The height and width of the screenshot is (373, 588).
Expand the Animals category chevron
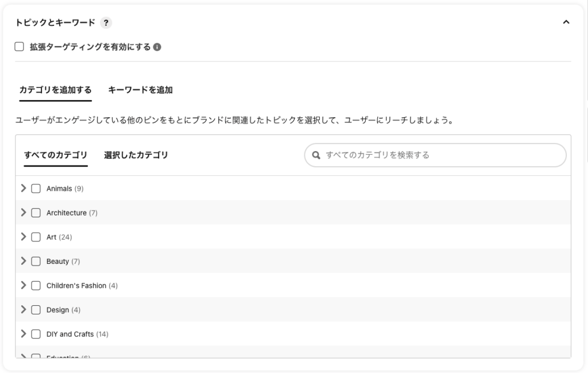click(x=23, y=188)
